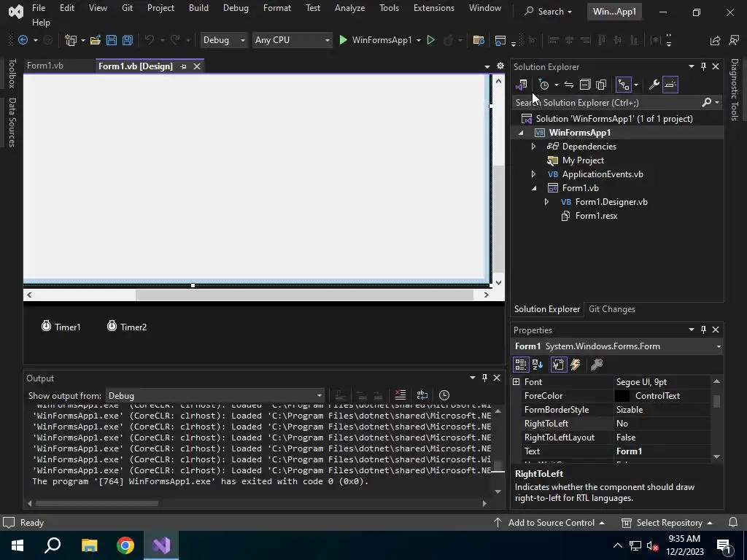Collapse WinFormsApp1 project node

pyautogui.click(x=521, y=133)
